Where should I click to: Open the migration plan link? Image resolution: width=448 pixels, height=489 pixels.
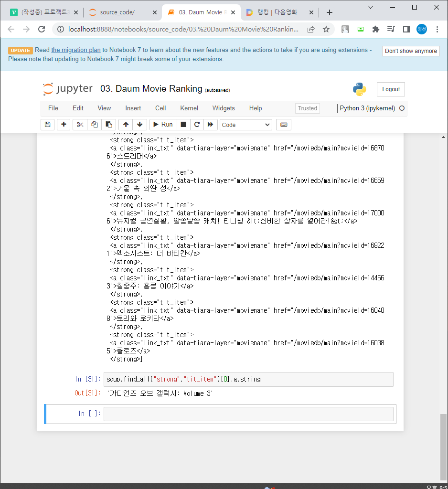pyautogui.click(x=76, y=50)
